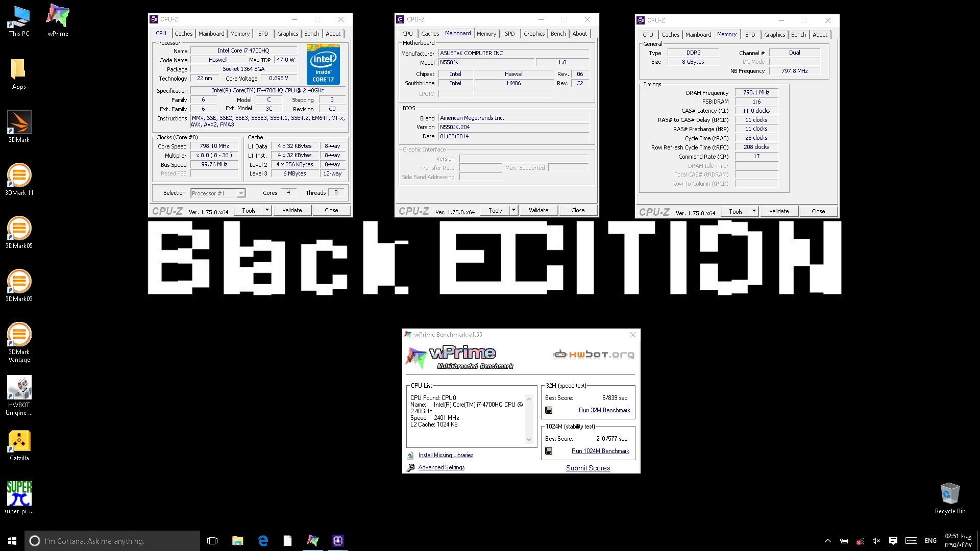Click the Cortana search box
The height and width of the screenshot is (551, 980).
point(112,541)
